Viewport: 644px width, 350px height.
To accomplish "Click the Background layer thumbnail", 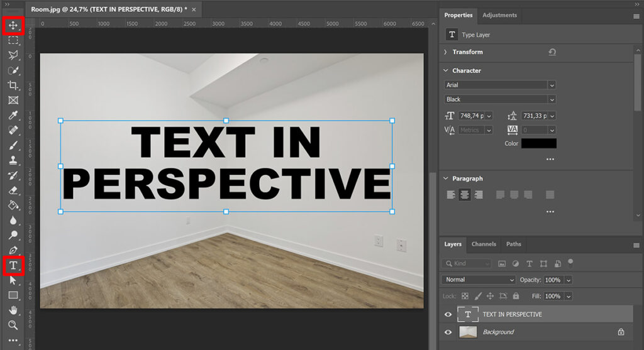I will point(468,332).
